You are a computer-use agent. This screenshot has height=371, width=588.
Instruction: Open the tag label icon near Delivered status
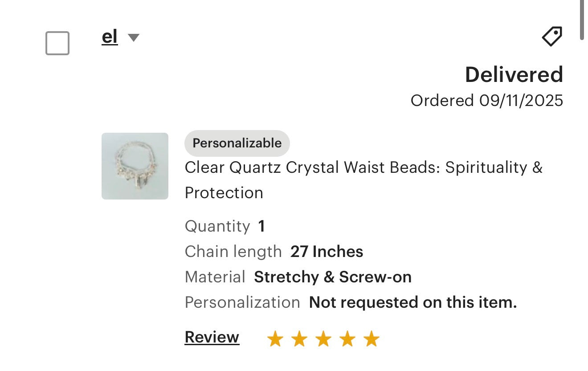tap(551, 36)
